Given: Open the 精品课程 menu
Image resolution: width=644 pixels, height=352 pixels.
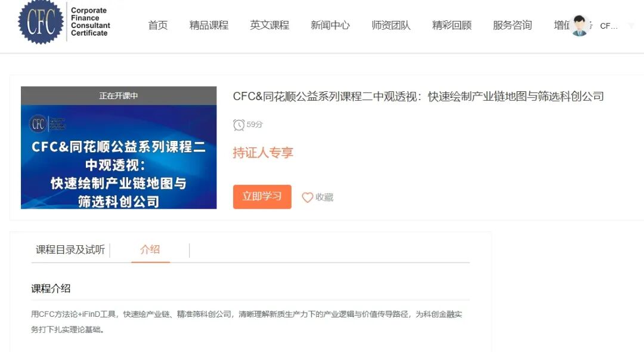Looking at the screenshot, I should (208, 25).
